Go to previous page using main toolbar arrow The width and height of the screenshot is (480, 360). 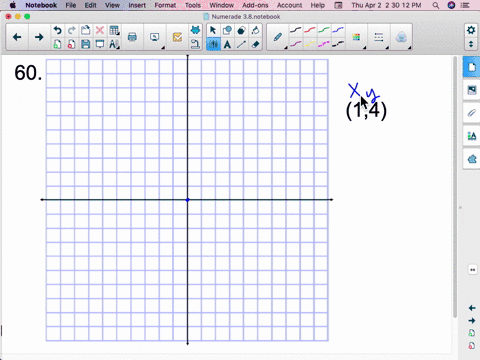[17, 37]
